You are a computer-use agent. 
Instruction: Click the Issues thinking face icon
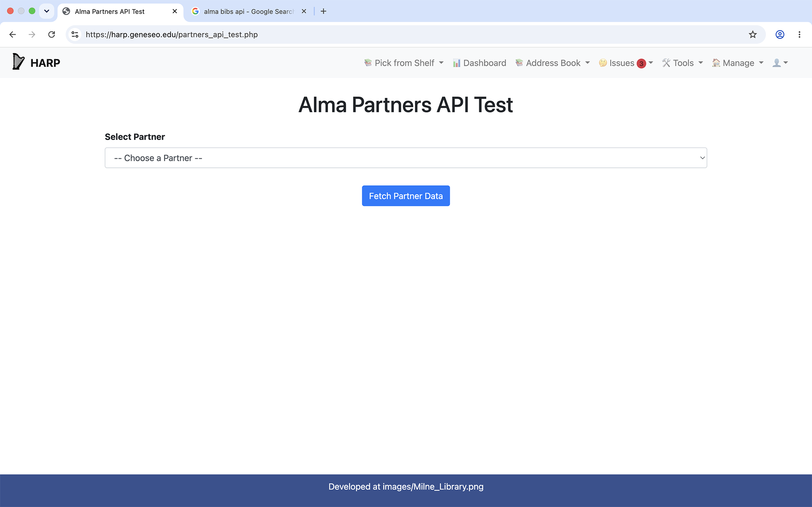[x=603, y=63]
